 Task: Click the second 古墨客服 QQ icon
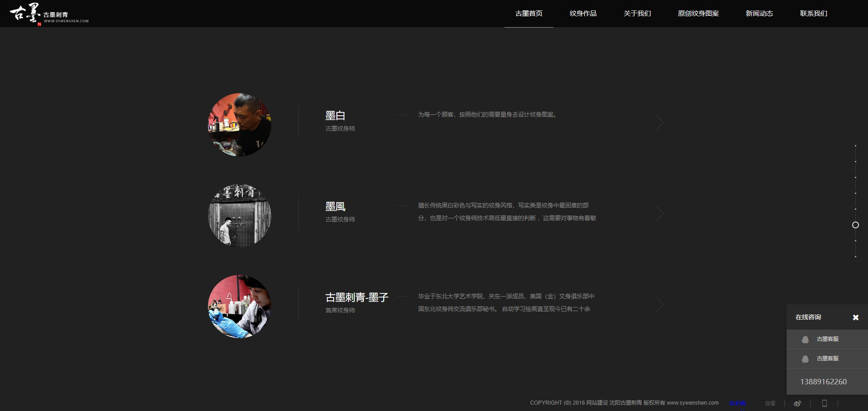coord(805,359)
